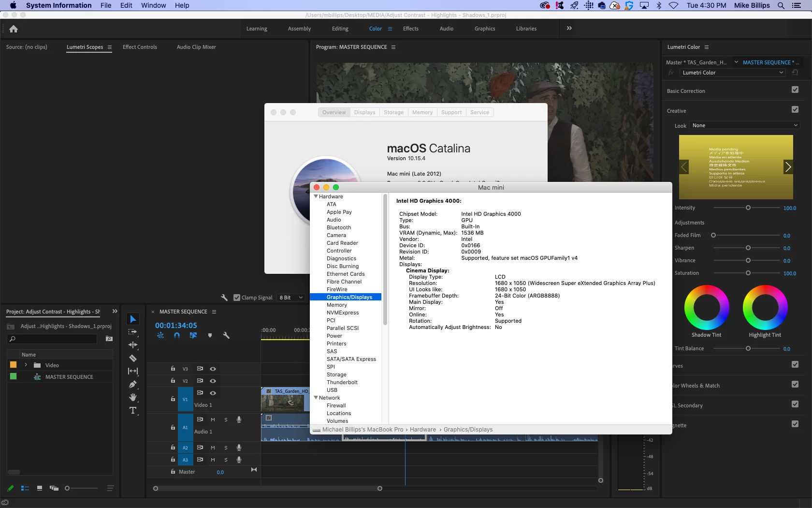Select the Pen tool
The image size is (812, 508).
[133, 384]
